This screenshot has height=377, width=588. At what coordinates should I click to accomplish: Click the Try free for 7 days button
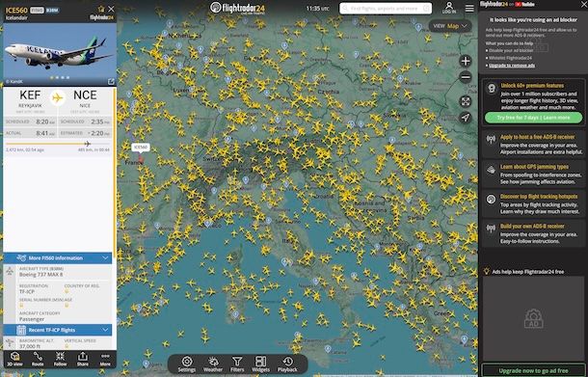coord(533,118)
